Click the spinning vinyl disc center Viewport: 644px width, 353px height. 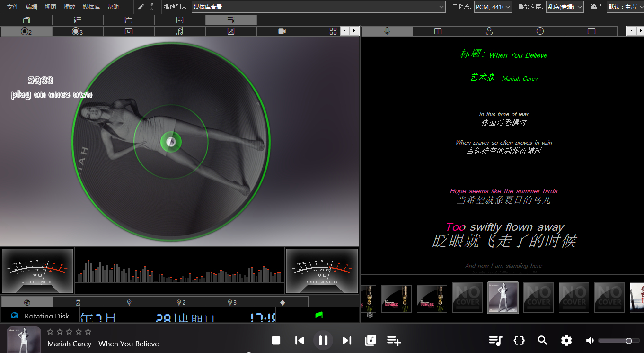pyautogui.click(x=171, y=141)
